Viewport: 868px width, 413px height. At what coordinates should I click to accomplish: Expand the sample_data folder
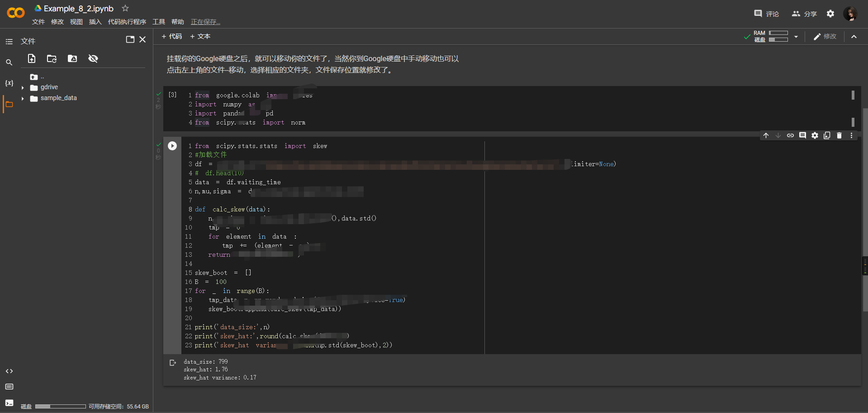pos(22,98)
